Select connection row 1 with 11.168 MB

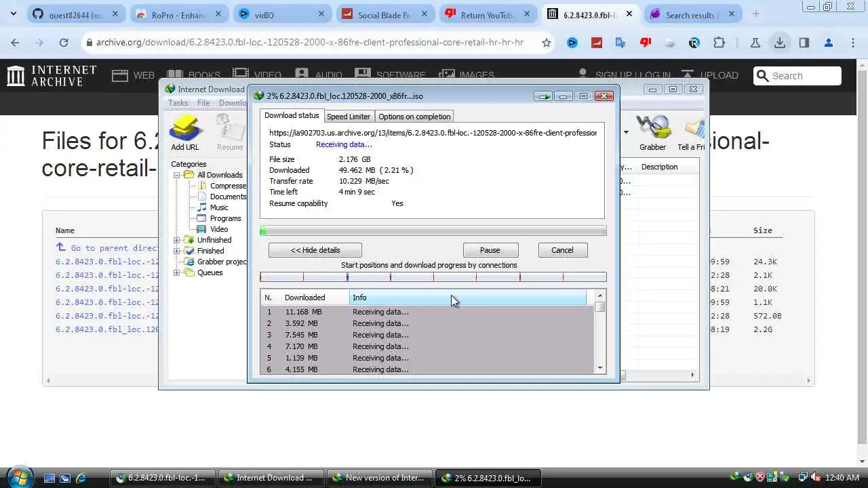click(427, 312)
